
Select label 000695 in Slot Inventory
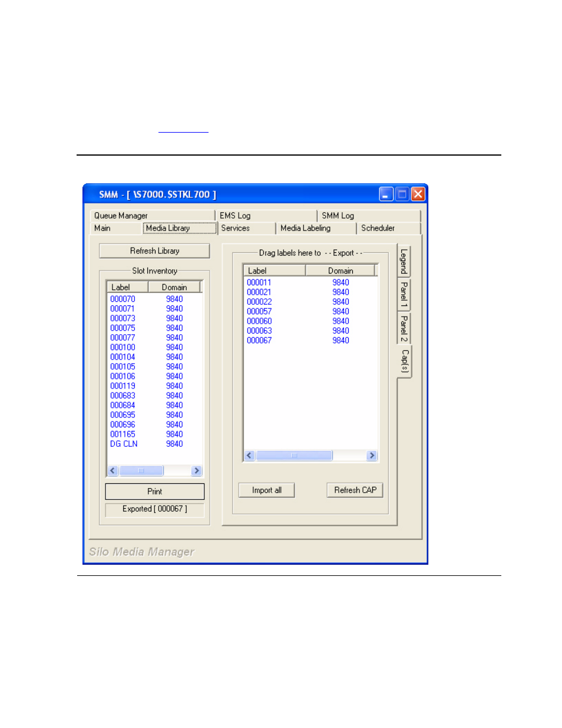pos(123,415)
